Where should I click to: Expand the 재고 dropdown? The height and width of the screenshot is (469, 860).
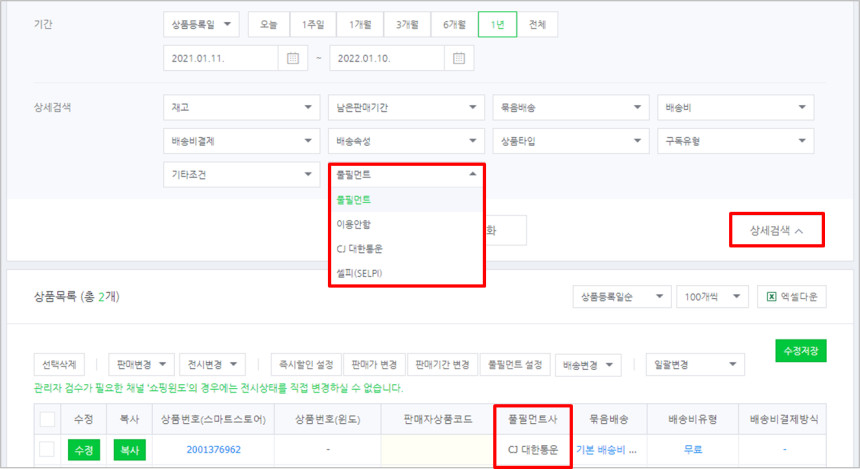tap(241, 108)
